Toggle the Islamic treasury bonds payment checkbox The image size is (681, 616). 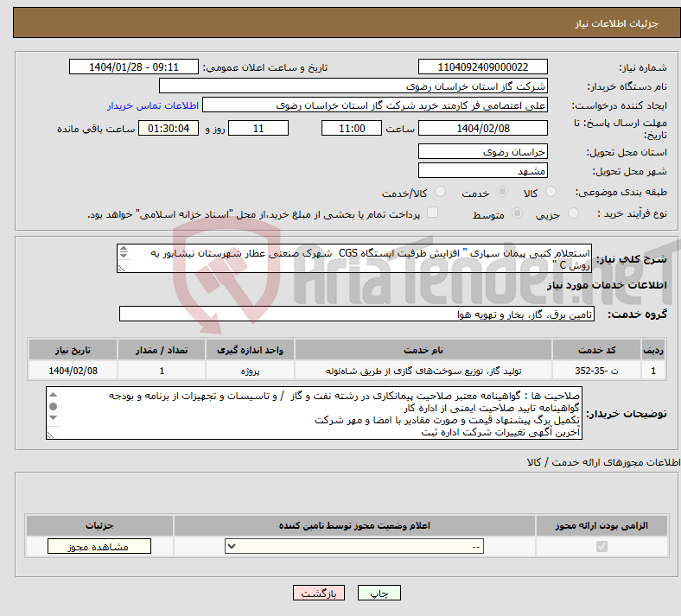(x=433, y=213)
